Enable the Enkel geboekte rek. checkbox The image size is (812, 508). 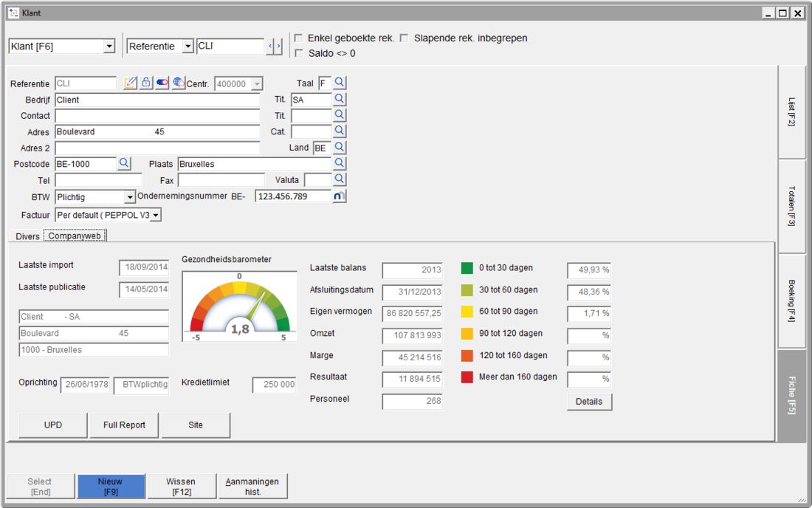tap(298, 38)
